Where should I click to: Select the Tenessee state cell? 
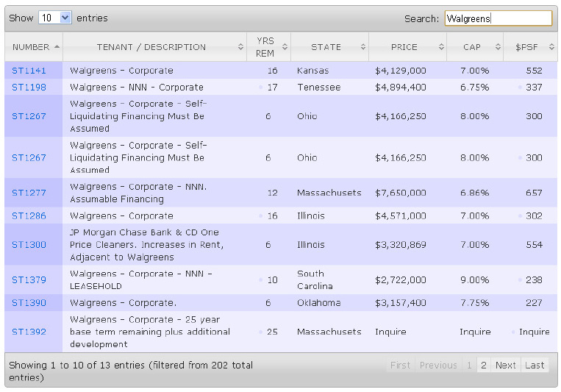[x=319, y=87]
